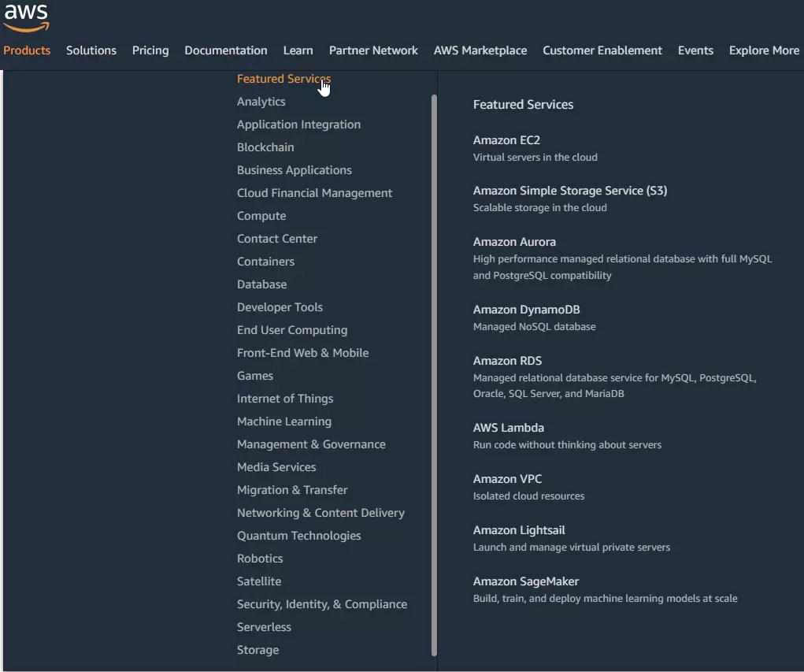Open the Documentation menu
This screenshot has height=672, width=804.
pos(225,50)
